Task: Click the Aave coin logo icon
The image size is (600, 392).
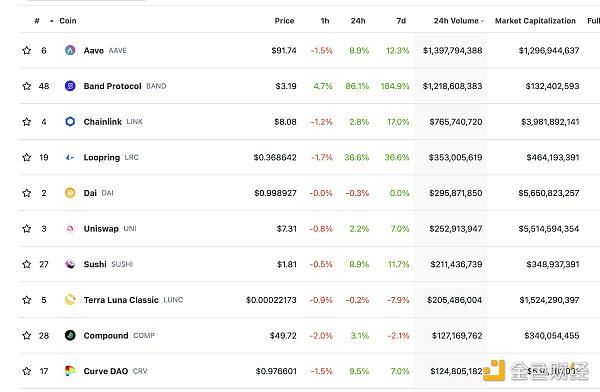Action: [70, 50]
